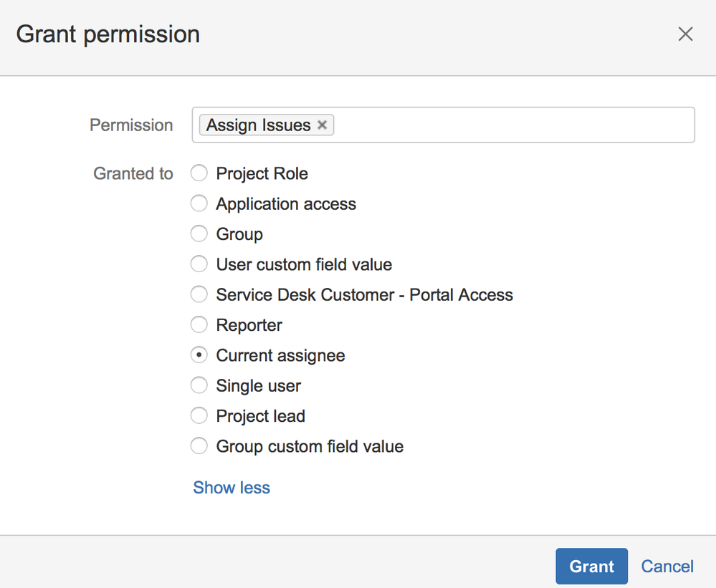Pick User custom field value option
Viewport: 716px width, 588px height.
pos(199,264)
